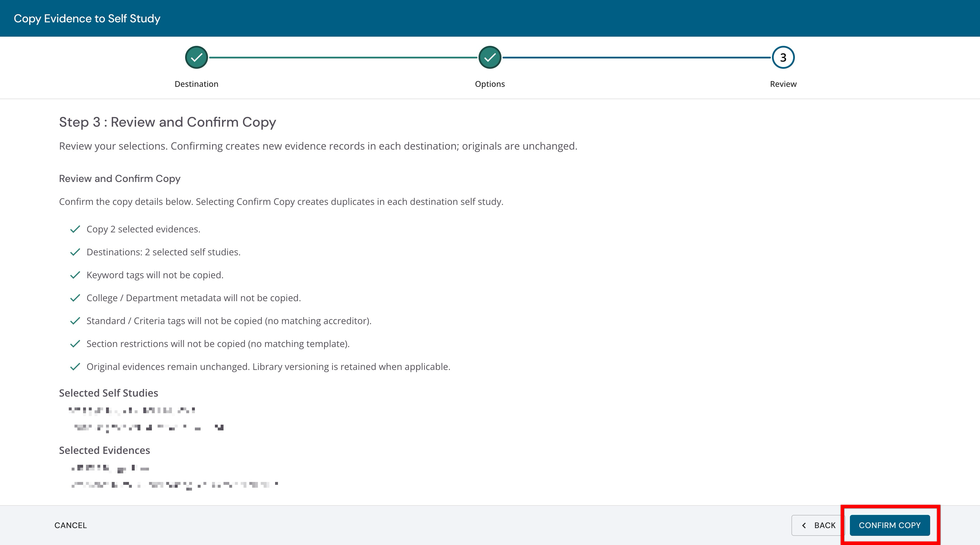
Task: Click the Options step label
Action: (x=490, y=84)
